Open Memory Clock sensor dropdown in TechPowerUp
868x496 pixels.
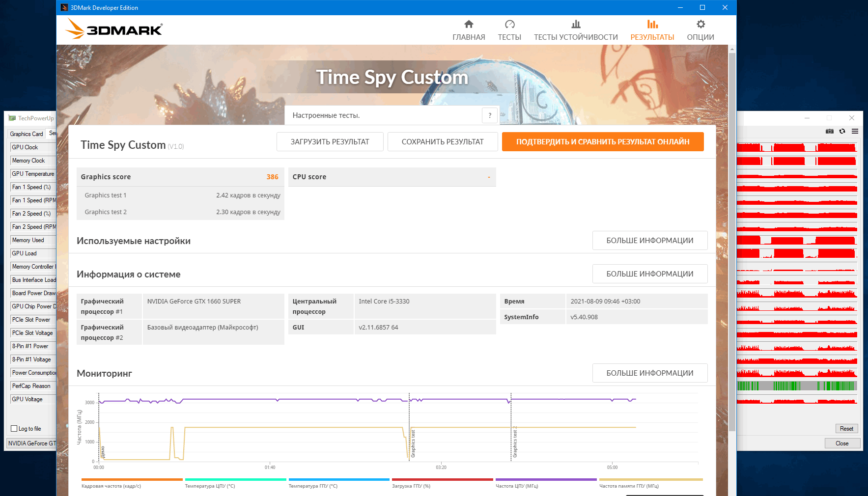tap(33, 161)
